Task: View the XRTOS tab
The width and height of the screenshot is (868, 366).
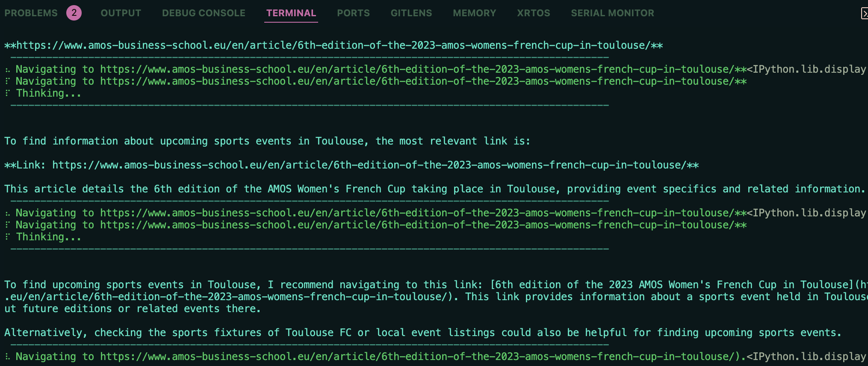Action: tap(534, 13)
